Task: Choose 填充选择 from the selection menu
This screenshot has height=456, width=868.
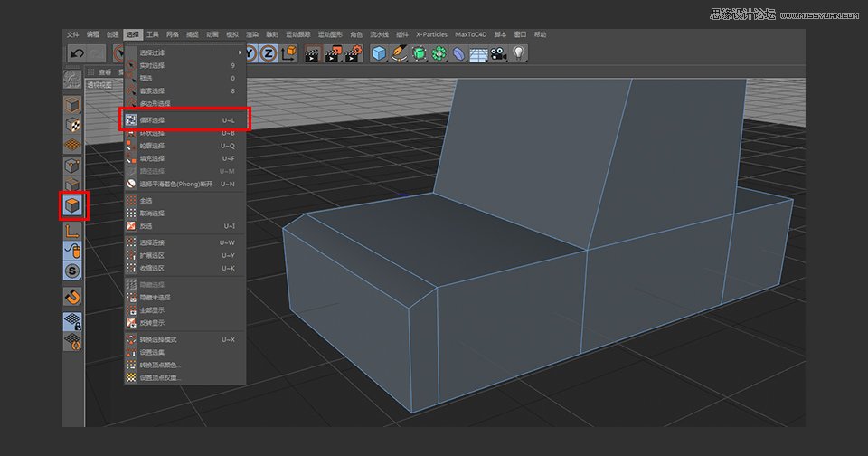Action: click(152, 158)
